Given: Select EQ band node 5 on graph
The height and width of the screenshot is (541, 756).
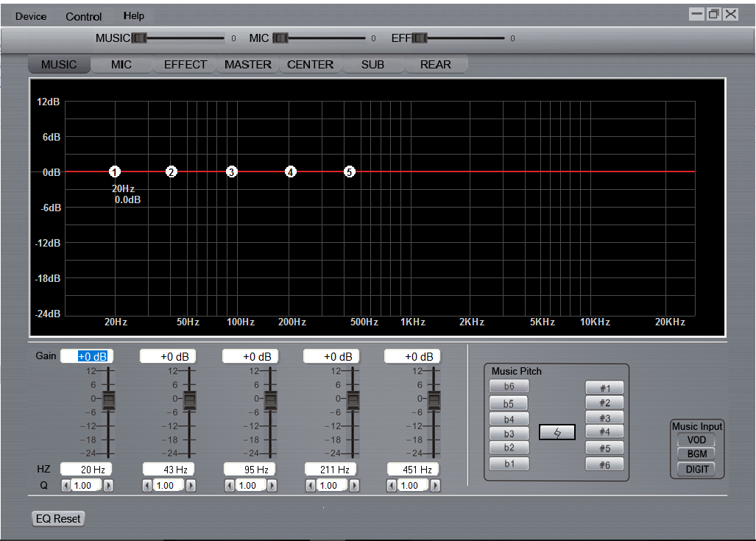Looking at the screenshot, I should pyautogui.click(x=350, y=172).
